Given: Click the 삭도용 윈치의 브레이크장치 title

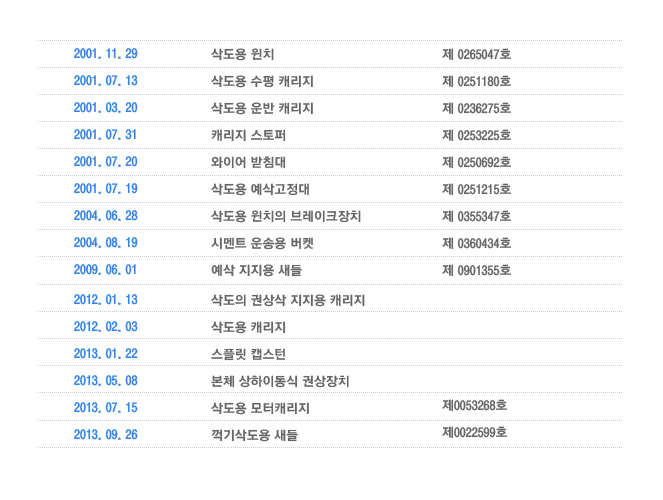Looking at the screenshot, I should pyautogui.click(x=286, y=216).
